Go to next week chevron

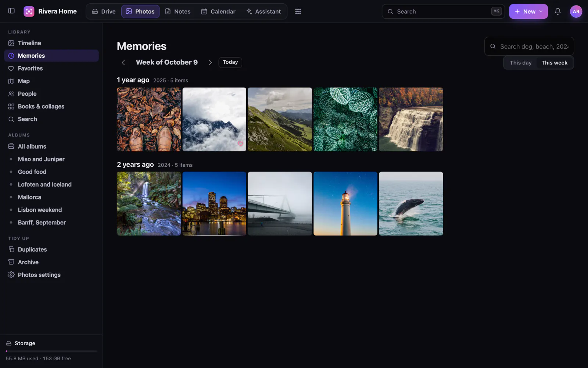(x=210, y=63)
